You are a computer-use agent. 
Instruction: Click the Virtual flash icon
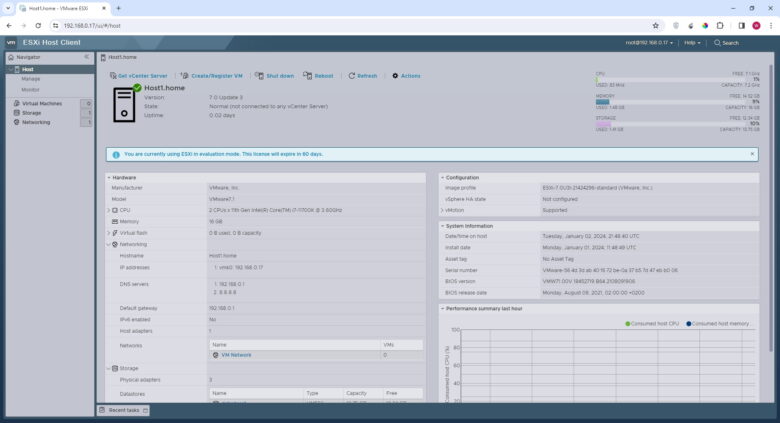coord(115,233)
